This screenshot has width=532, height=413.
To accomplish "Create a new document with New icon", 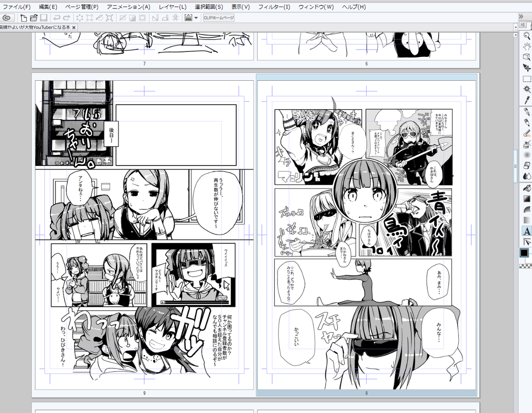I will pos(23,18).
